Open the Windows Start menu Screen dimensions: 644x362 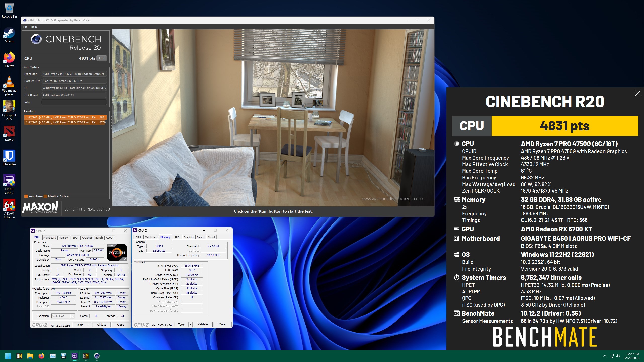pyautogui.click(x=8, y=356)
